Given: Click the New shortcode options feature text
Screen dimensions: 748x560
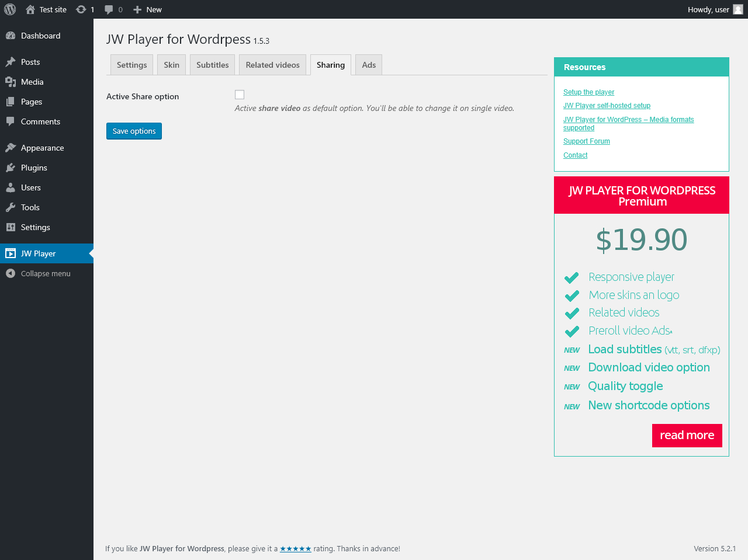Looking at the screenshot, I should pyautogui.click(x=649, y=405).
